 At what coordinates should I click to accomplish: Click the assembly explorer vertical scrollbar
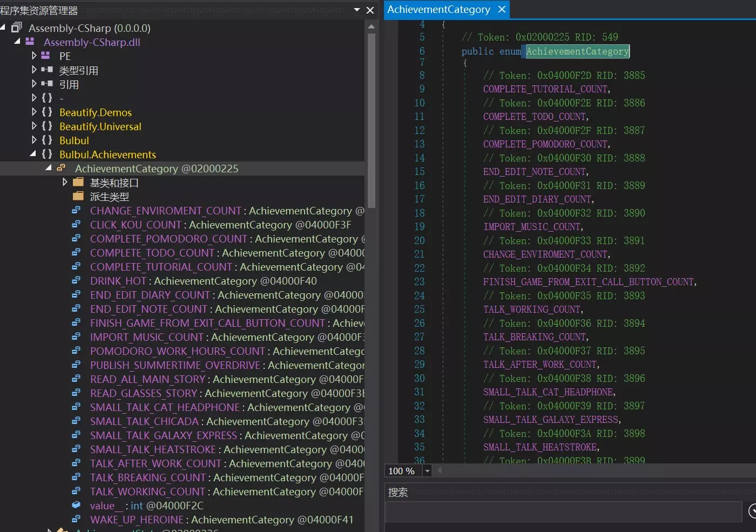[371, 119]
